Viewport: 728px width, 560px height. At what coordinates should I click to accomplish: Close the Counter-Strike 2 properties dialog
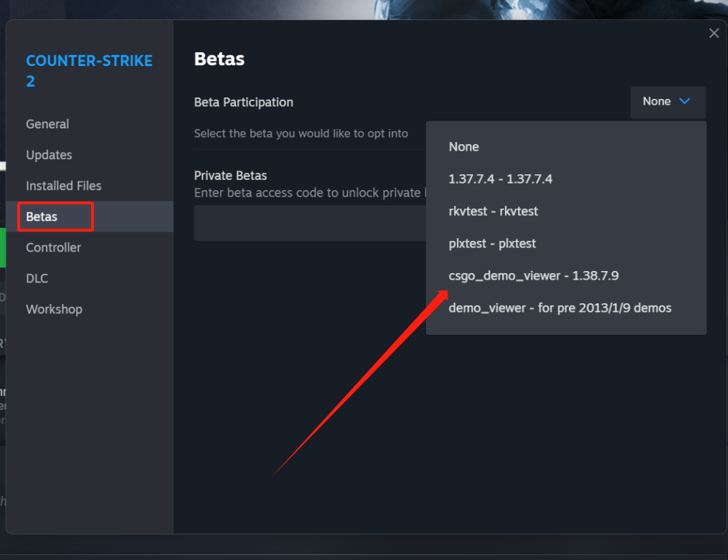coord(714,33)
